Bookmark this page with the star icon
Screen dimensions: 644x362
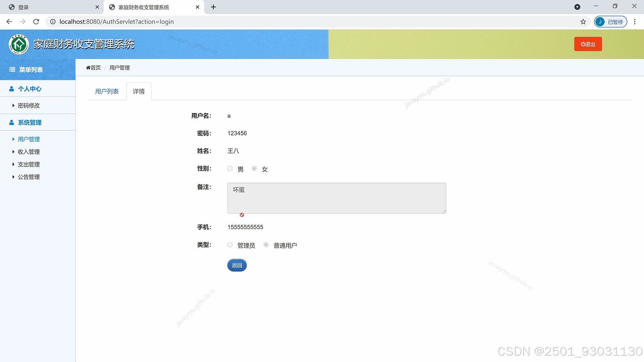(x=583, y=22)
